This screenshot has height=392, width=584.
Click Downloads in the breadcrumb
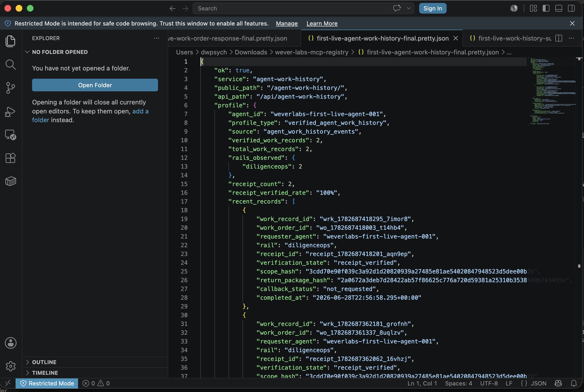pyautogui.click(x=251, y=52)
